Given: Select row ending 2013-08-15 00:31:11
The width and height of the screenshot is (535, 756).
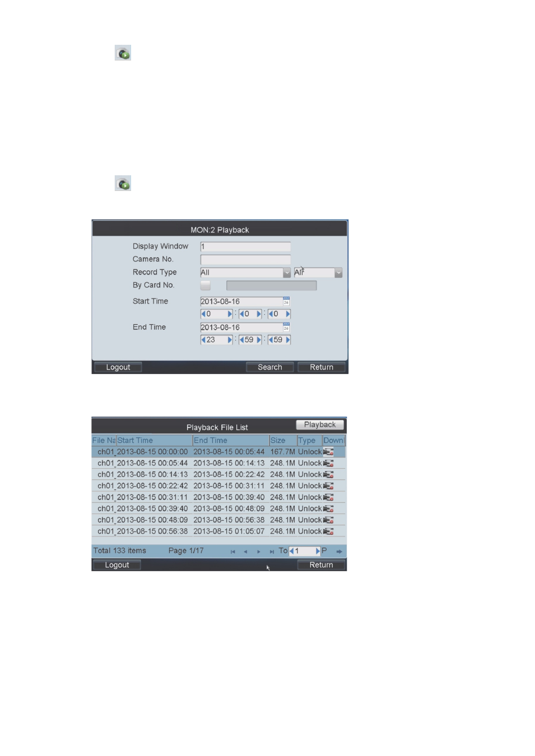Looking at the screenshot, I should [x=218, y=486].
